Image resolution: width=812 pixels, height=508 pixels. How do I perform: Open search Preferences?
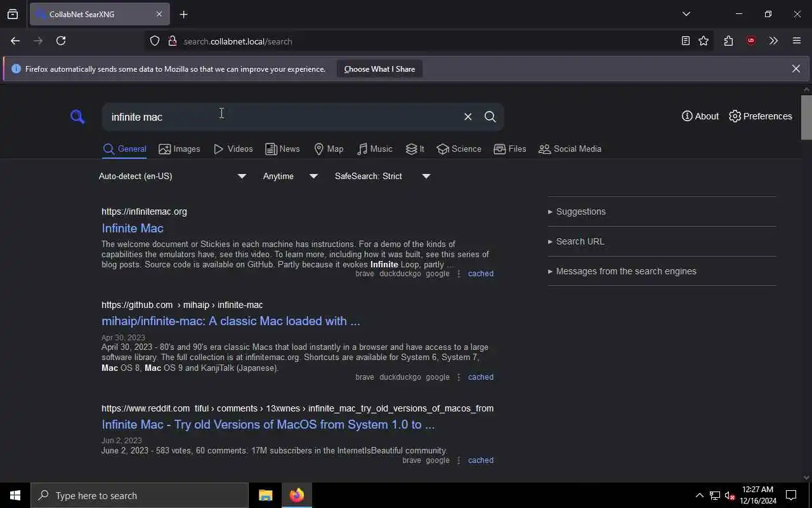[761, 116]
